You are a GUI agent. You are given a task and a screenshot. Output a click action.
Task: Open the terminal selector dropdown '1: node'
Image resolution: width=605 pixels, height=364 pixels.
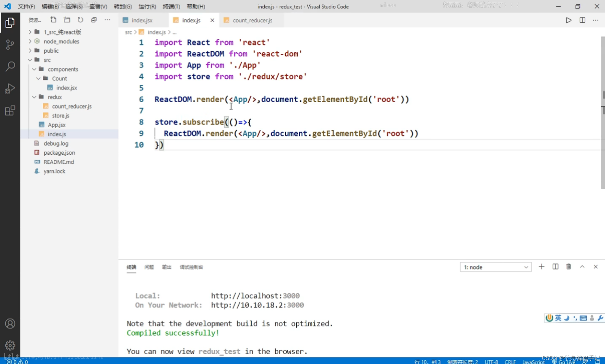(x=496, y=267)
